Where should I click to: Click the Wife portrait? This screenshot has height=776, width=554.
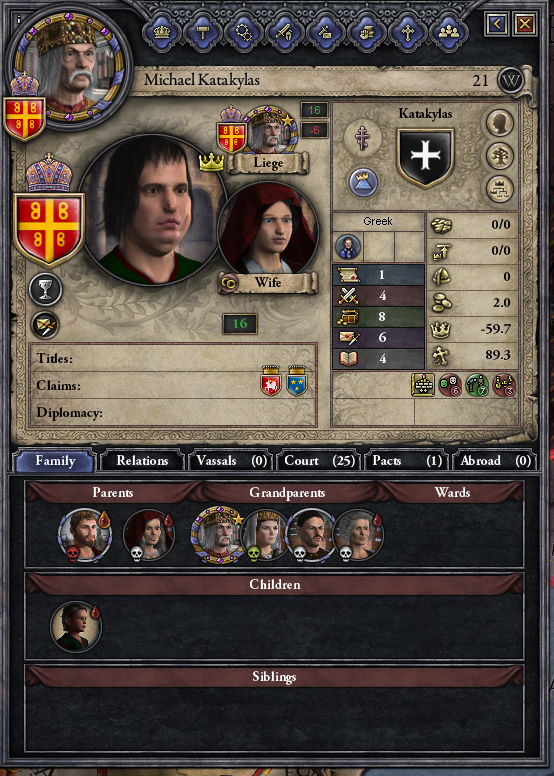pos(268,229)
